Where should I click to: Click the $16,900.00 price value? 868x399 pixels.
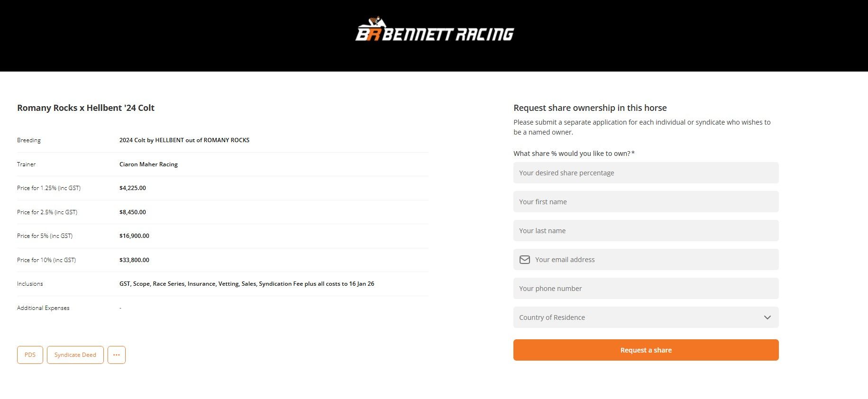134,236
